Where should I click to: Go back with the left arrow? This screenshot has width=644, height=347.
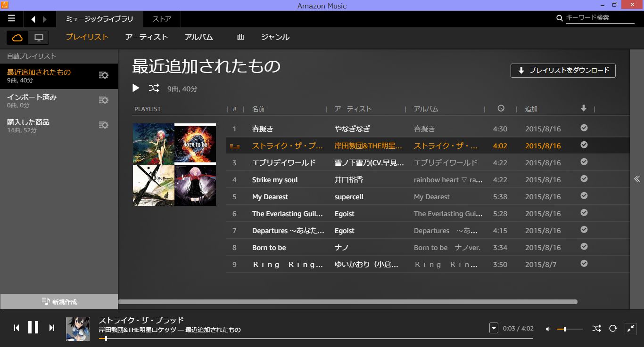(x=33, y=19)
